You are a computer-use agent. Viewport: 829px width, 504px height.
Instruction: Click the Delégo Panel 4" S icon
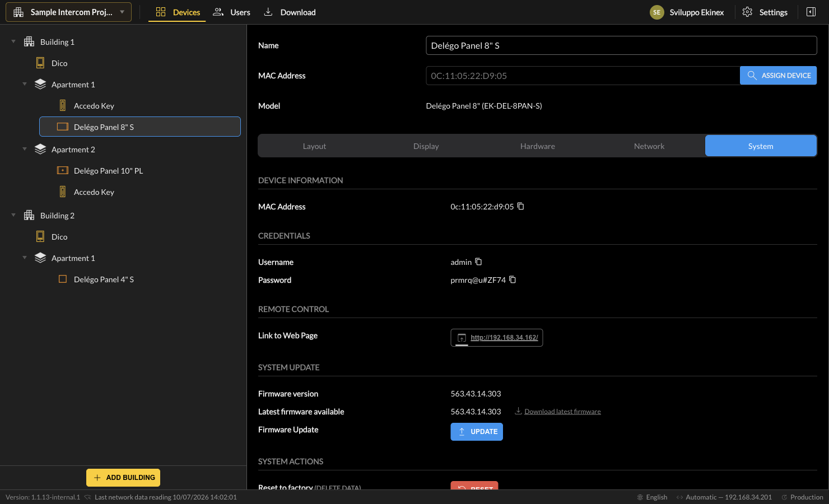point(63,279)
